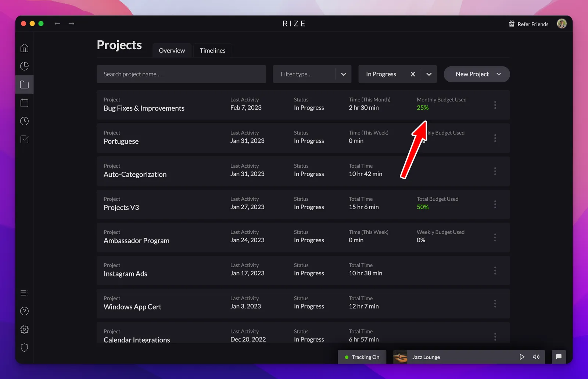
Task: Click the 50% total budget value
Action: pyautogui.click(x=423, y=207)
